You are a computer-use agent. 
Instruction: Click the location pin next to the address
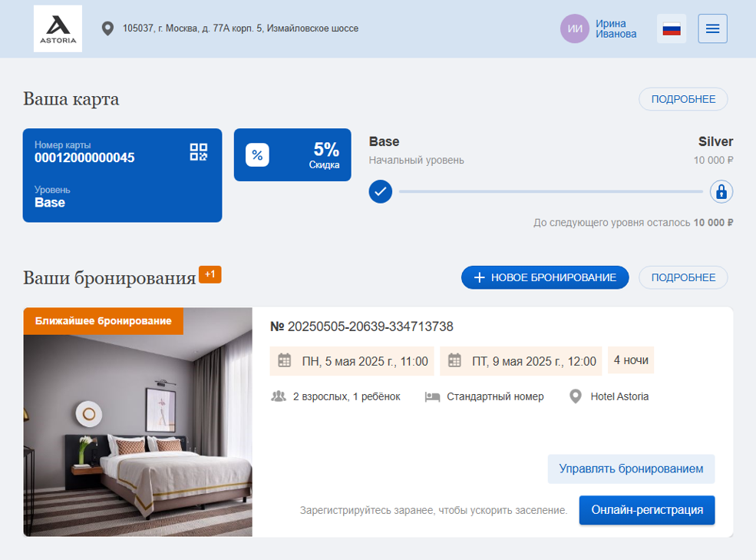107,28
